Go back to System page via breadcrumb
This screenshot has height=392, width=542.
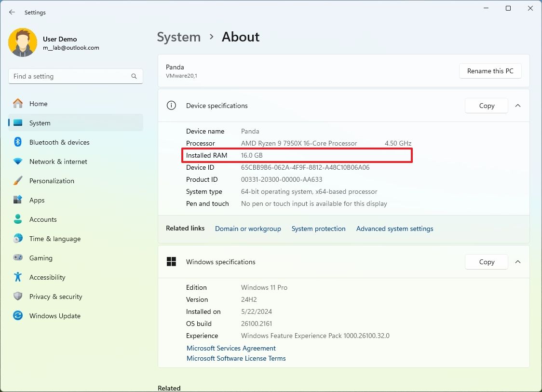coord(178,37)
